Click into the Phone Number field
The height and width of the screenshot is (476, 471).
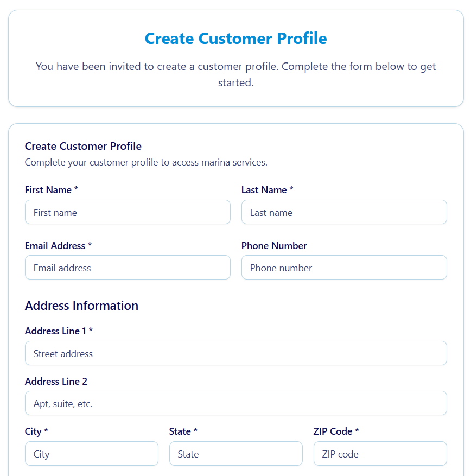[344, 268]
